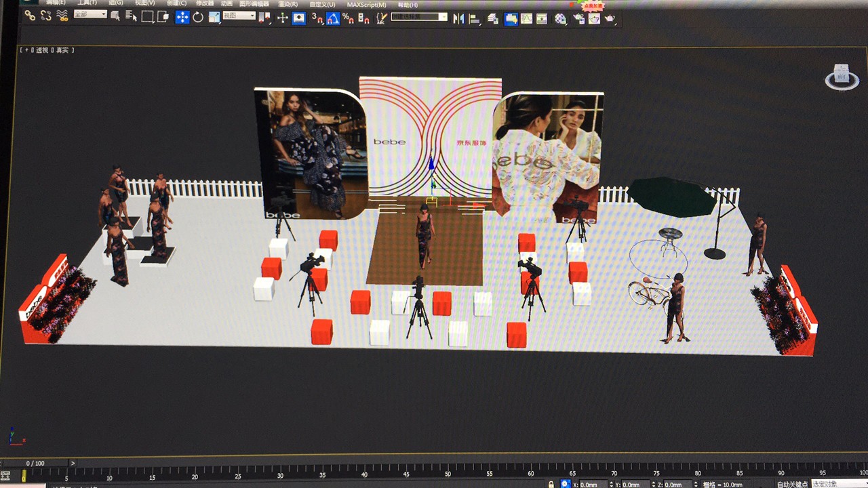Select the Select and Link tool
The width and height of the screenshot is (868, 488).
30,16
